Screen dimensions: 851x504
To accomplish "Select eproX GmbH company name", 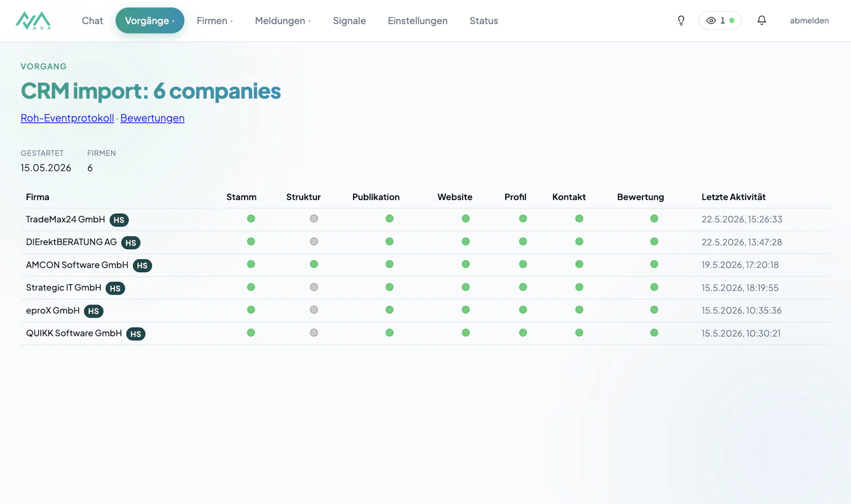I will [53, 310].
